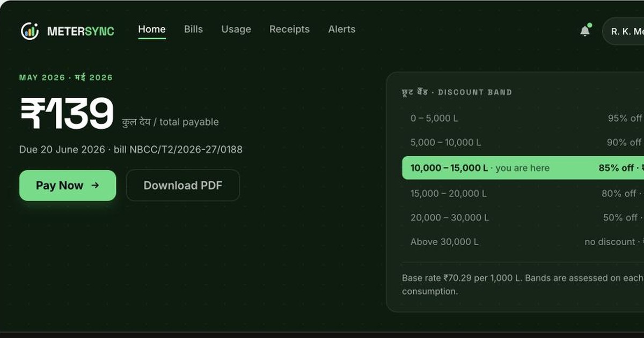Image resolution: width=644 pixels, height=338 pixels.
Task: Open the Bills tab
Action: pos(193,30)
